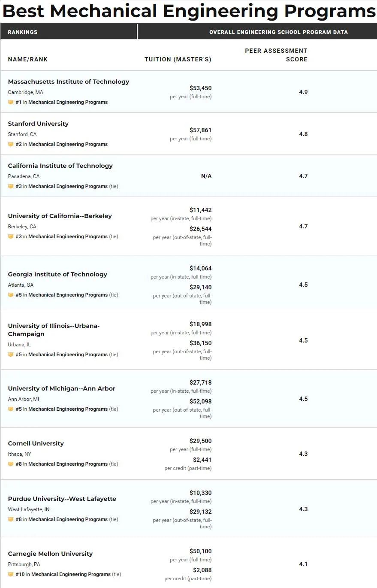Click the badge icon beside Berkeley's #3 ranking
The height and width of the screenshot is (588, 377).
click(11, 236)
